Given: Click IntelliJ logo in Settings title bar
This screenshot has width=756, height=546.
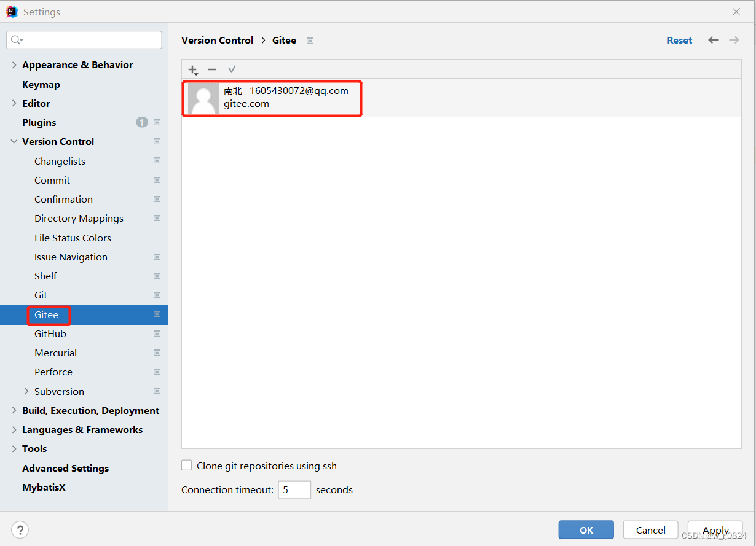Looking at the screenshot, I should coord(12,12).
